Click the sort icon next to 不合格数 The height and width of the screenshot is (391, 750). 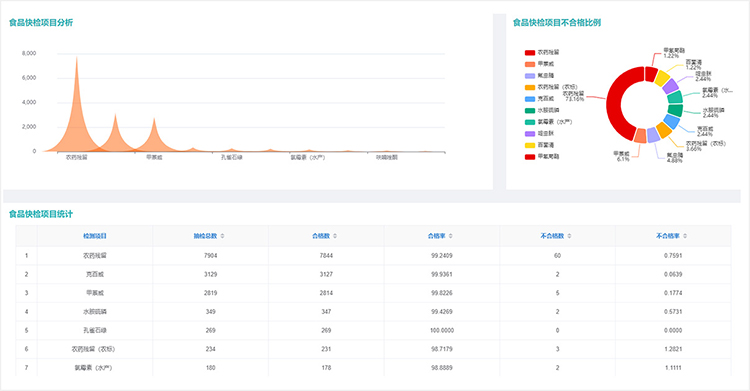tap(569, 236)
